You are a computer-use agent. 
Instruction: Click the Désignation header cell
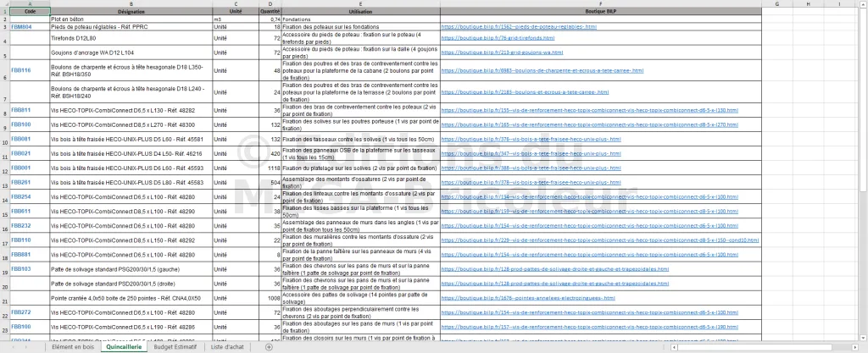tap(131, 11)
